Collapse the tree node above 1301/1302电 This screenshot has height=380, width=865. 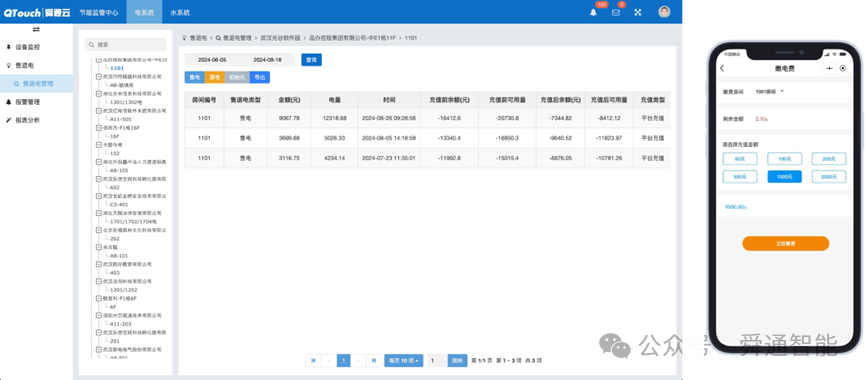tap(99, 93)
